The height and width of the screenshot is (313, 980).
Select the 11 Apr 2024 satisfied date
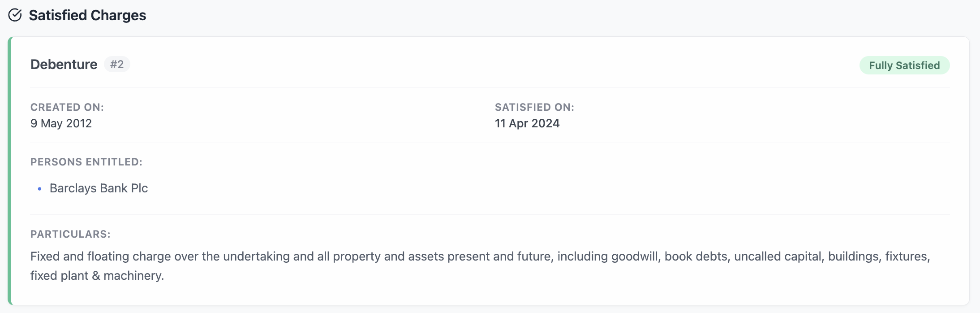pos(527,123)
